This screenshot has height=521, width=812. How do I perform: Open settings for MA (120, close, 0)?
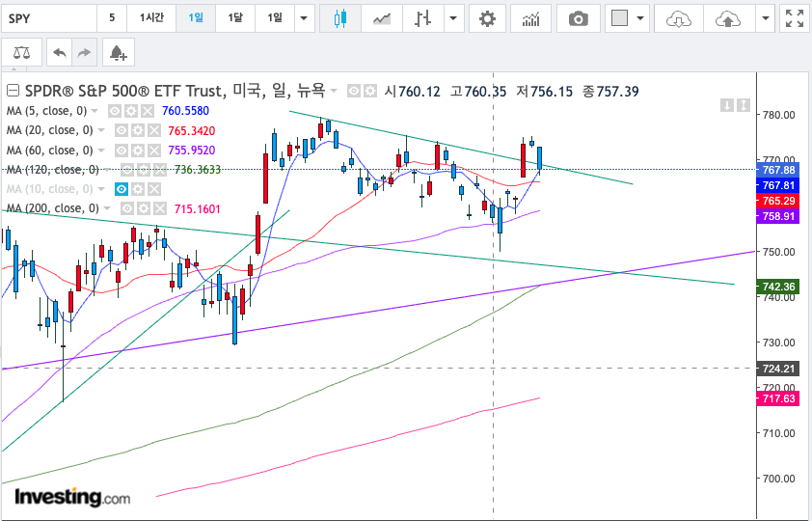(144, 170)
